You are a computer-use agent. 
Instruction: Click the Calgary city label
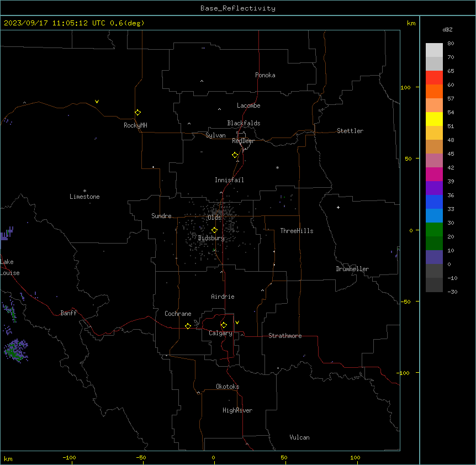tap(220, 333)
